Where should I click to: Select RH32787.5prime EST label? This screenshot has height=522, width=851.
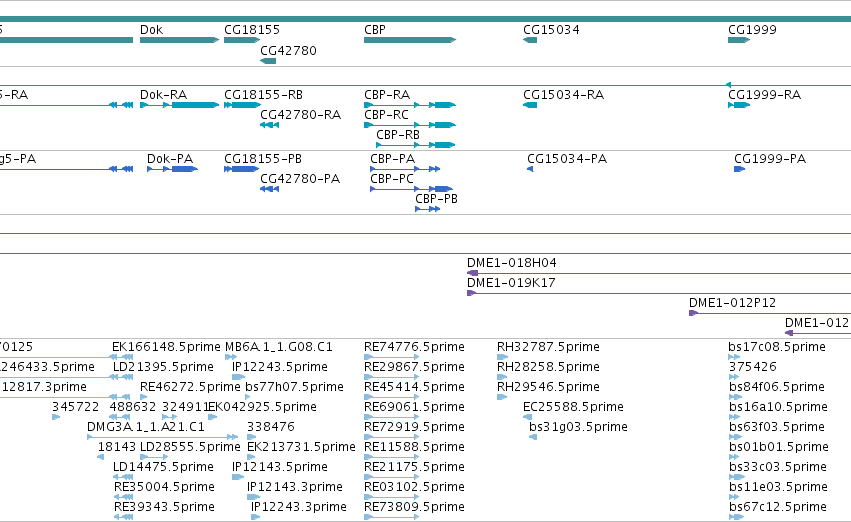tap(548, 347)
